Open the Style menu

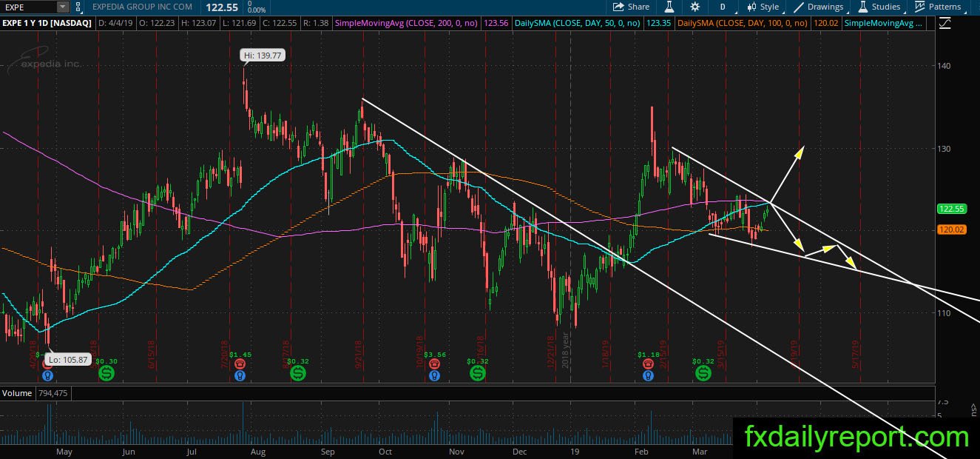(x=763, y=7)
